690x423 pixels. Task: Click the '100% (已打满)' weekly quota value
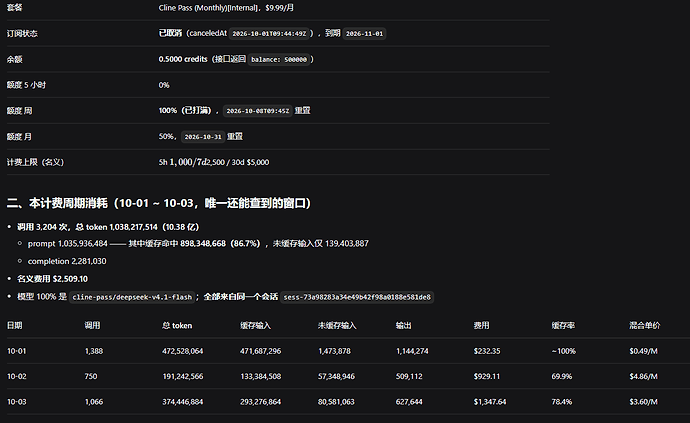pyautogui.click(x=185, y=110)
